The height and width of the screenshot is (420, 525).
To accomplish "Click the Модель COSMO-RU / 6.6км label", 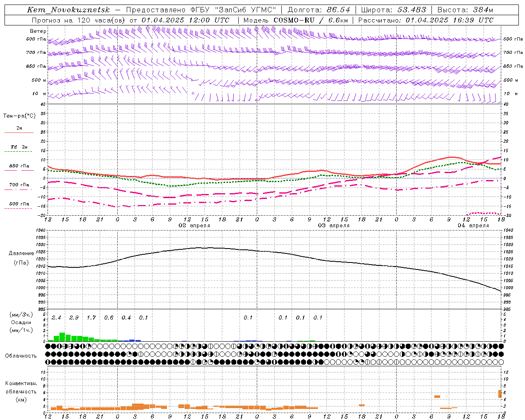I will coord(296,20).
